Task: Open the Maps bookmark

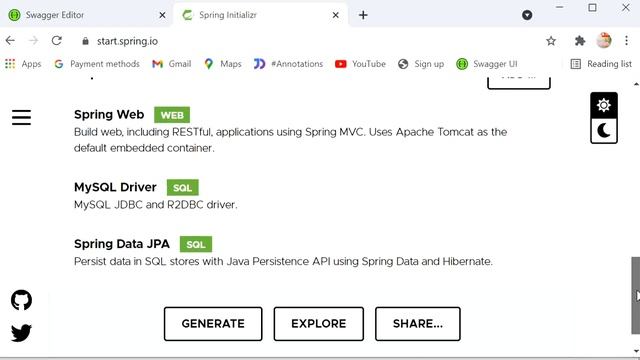Action: 223,64
